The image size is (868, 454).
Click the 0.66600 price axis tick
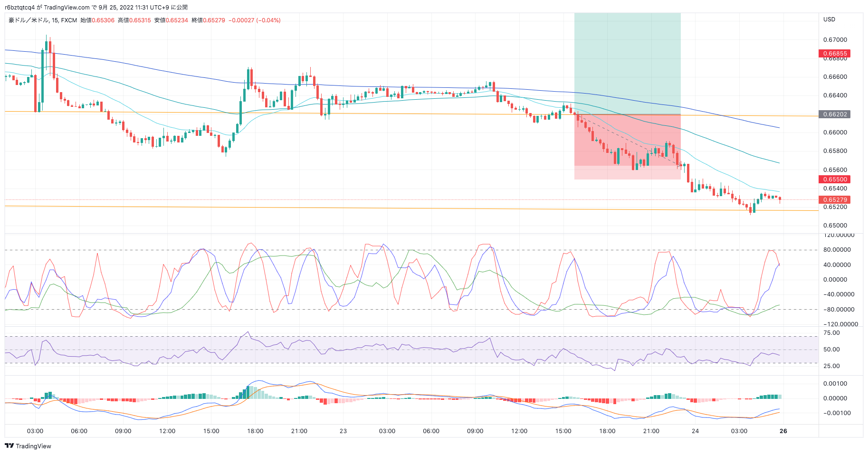pyautogui.click(x=835, y=77)
